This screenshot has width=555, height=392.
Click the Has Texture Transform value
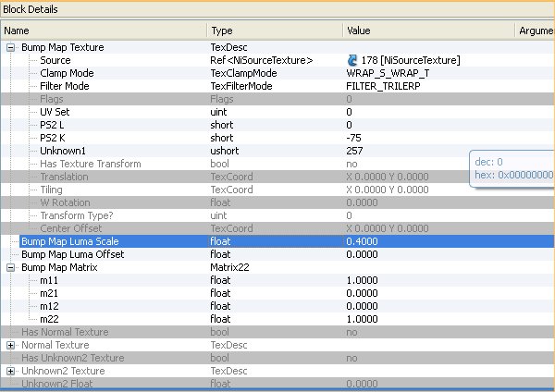pos(351,164)
